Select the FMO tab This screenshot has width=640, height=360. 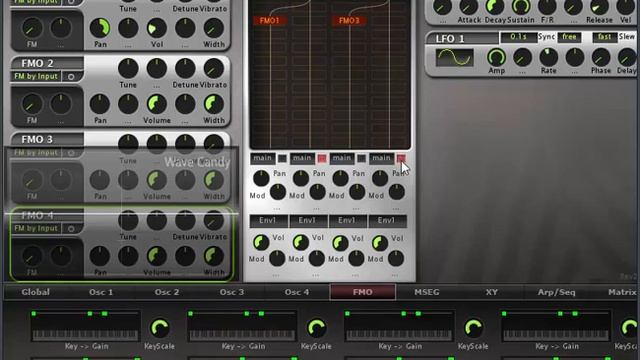[362, 292]
